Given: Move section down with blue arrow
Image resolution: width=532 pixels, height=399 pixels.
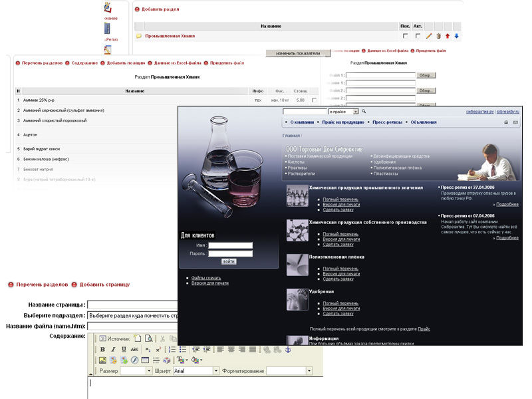Looking at the screenshot, I should tap(456, 36).
